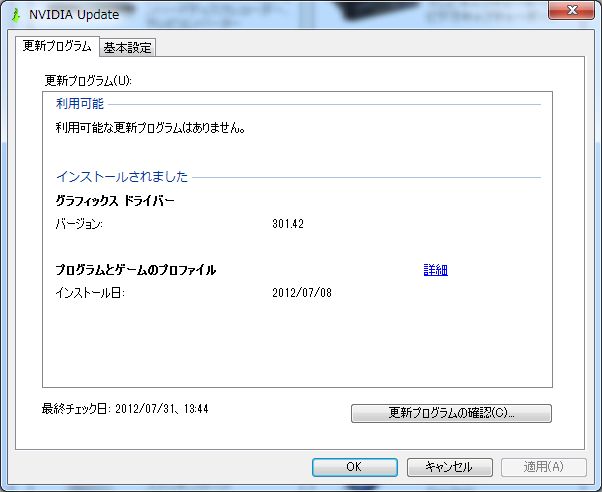This screenshot has width=602, height=492.
Task: Click the 更新プログラム(U): list label
Action: (x=88, y=81)
